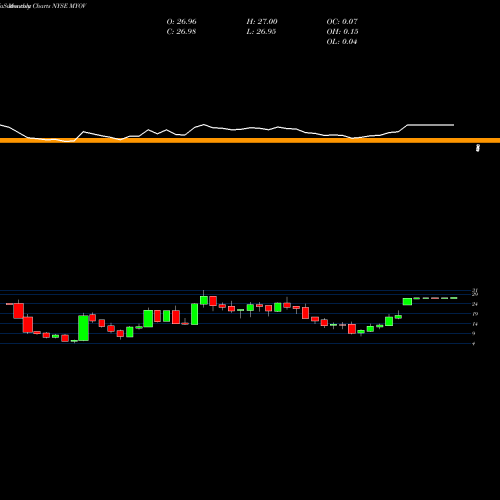Click the 'OL: 0.04' reading
Viewport: 500px width, 500px height.
pos(342,41)
